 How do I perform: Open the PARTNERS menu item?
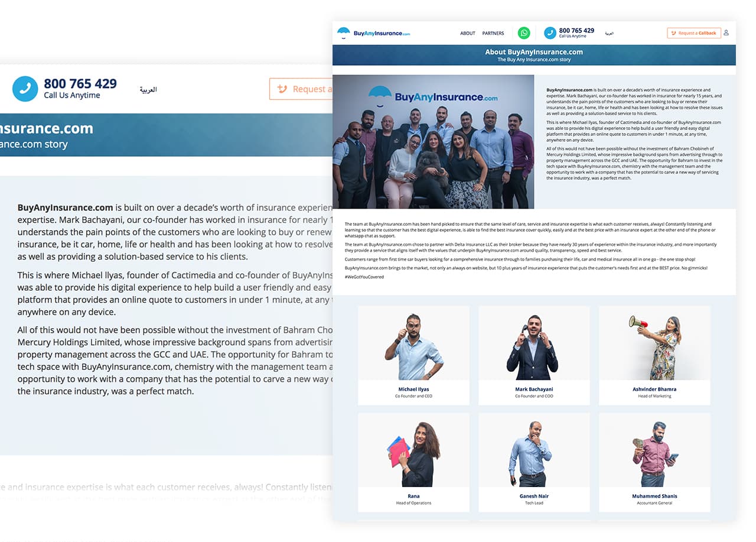(493, 34)
